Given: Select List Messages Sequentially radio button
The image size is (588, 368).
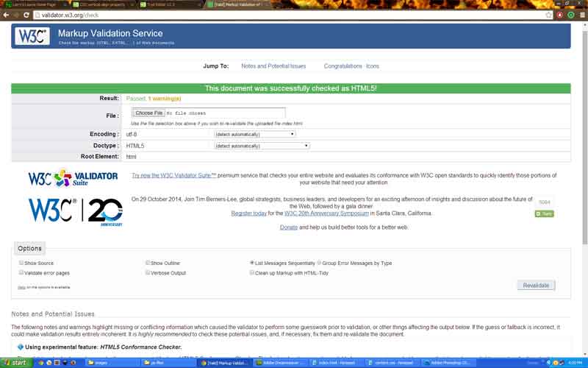Looking at the screenshot, I should (251, 263).
